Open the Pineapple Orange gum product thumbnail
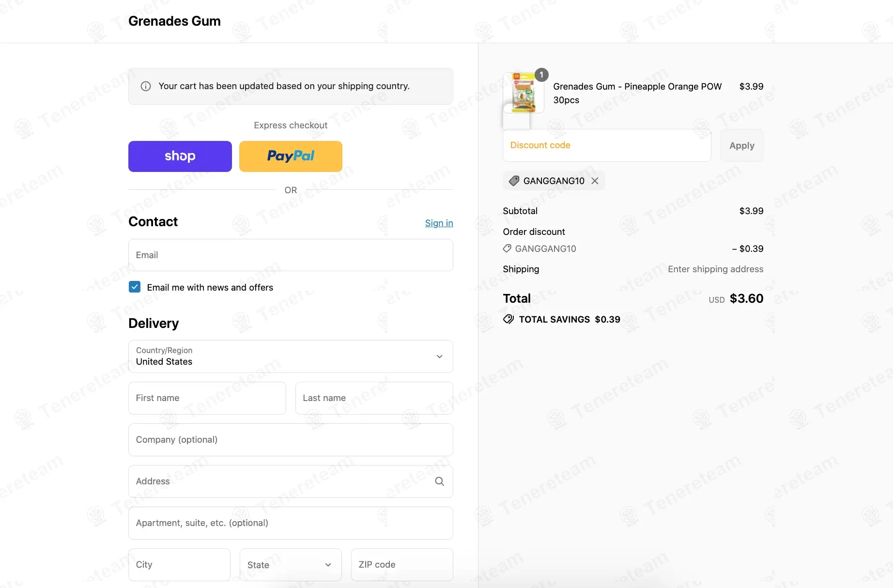Screen dimensions: 893x588 pyautogui.click(x=523, y=93)
